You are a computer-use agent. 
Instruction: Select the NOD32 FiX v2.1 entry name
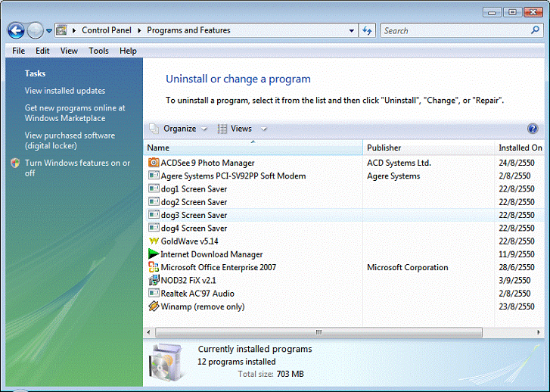tap(188, 280)
